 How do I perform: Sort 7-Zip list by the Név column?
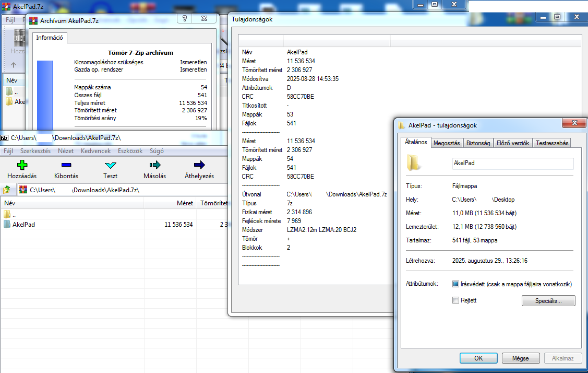[72, 203]
